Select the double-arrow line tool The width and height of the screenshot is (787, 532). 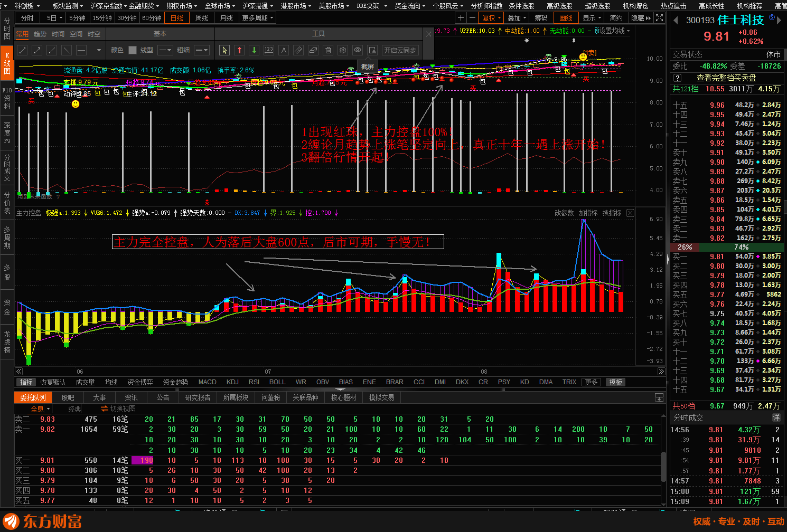point(37,50)
